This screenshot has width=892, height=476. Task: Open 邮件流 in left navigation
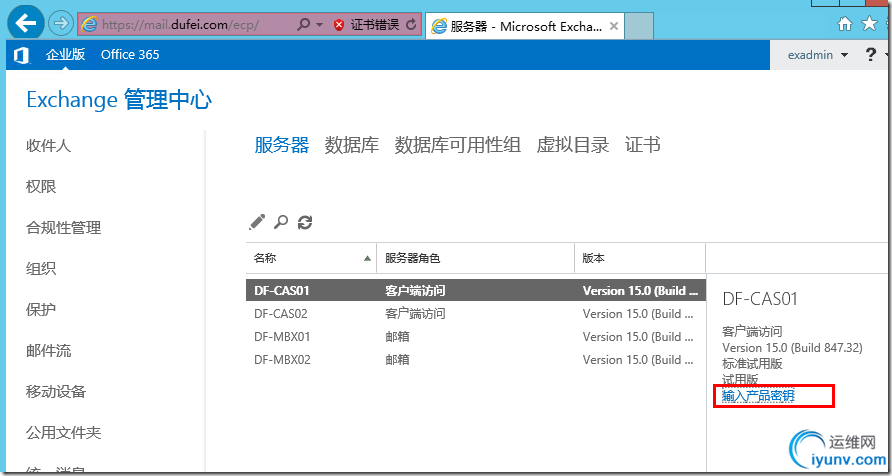pyautogui.click(x=48, y=351)
